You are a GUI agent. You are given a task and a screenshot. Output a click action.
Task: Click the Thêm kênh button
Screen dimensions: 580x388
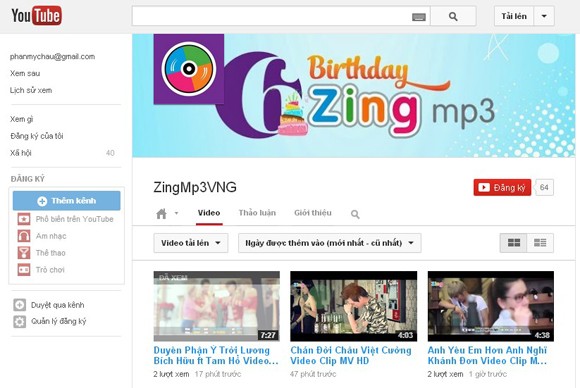(67, 201)
